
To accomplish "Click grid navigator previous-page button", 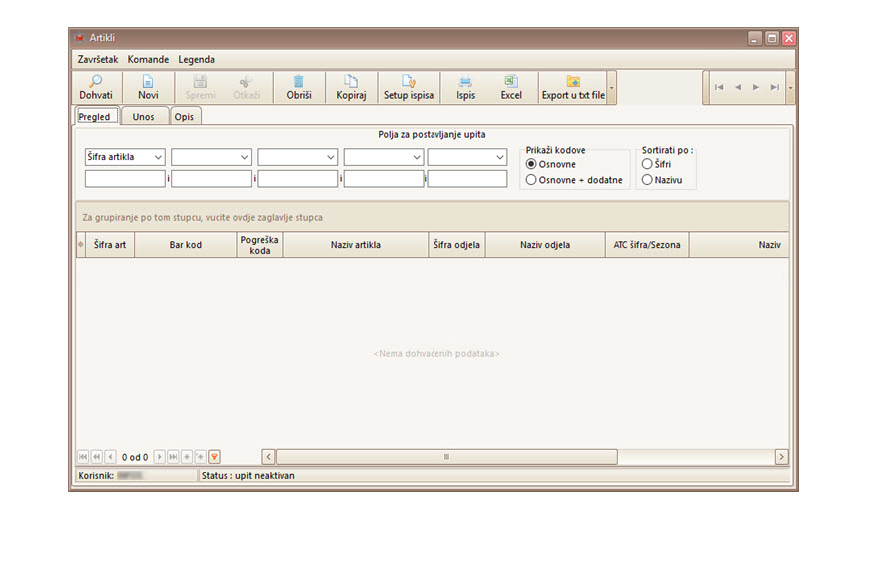I will coord(97,457).
